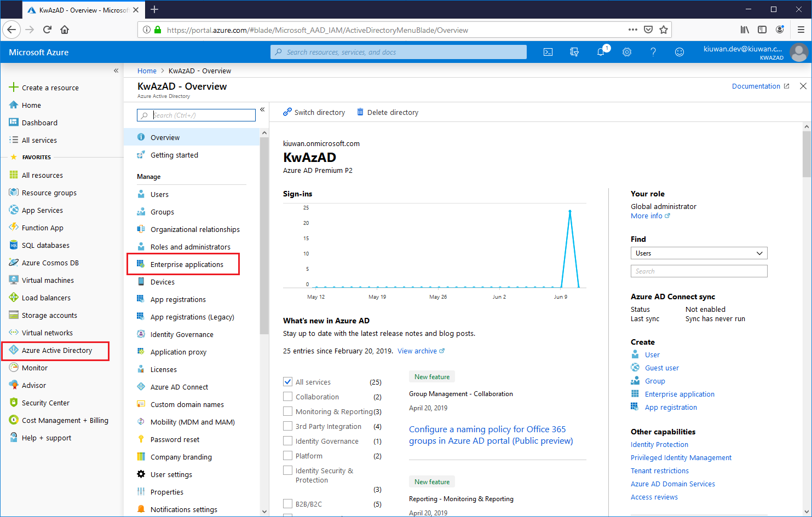Close the KwAzAD Overview blade
This screenshot has height=517, width=812.
coord(803,86)
